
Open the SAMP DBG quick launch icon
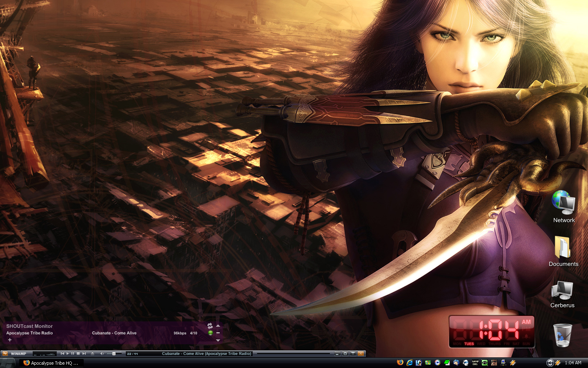[475, 363]
